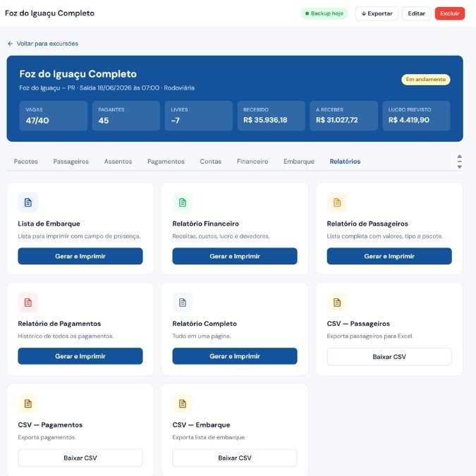Click the Recebido R$ 35.936,18 card
Screen dimensions: 476x476
click(x=271, y=116)
